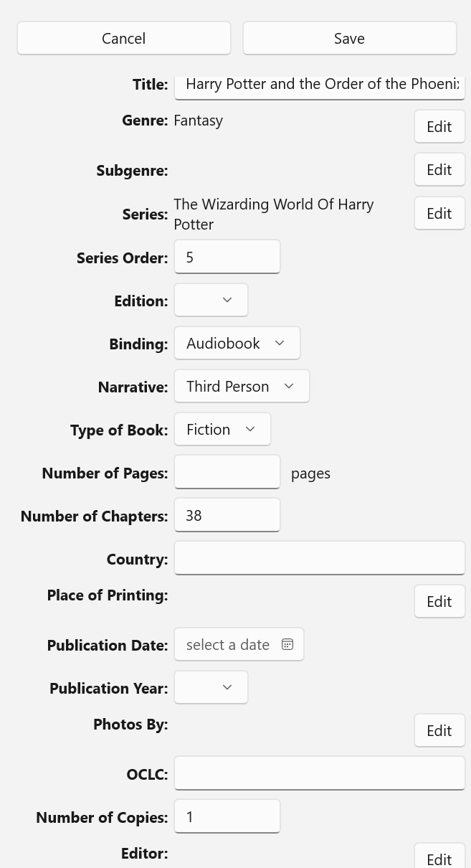
Task: Edit the Genre field
Action: point(439,126)
